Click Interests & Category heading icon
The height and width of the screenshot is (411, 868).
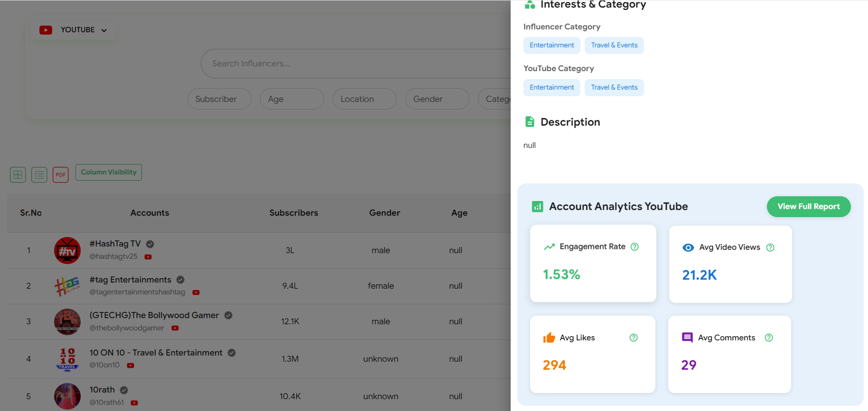(x=530, y=4)
